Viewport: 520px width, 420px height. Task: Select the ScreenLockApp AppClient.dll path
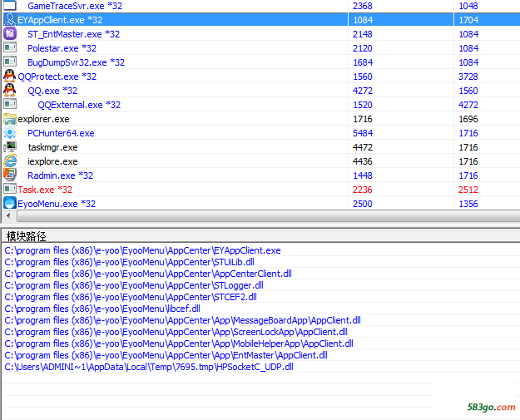[x=176, y=332]
